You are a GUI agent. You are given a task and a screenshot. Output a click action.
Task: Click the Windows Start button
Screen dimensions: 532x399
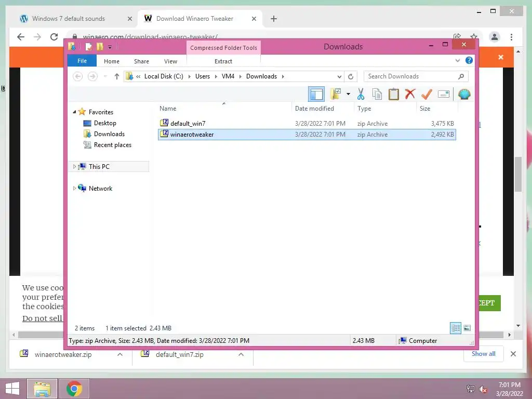click(x=12, y=389)
